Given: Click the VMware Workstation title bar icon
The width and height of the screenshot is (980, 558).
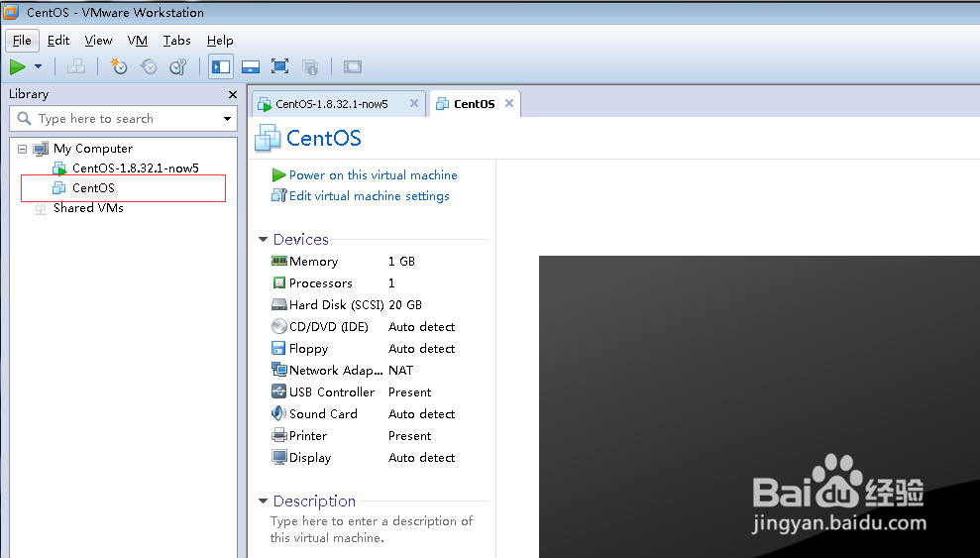Looking at the screenshot, I should click(11, 12).
